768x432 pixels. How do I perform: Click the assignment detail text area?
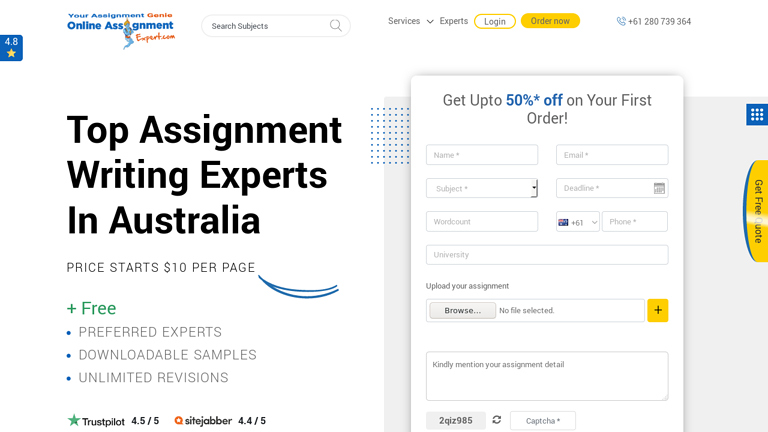(x=546, y=376)
